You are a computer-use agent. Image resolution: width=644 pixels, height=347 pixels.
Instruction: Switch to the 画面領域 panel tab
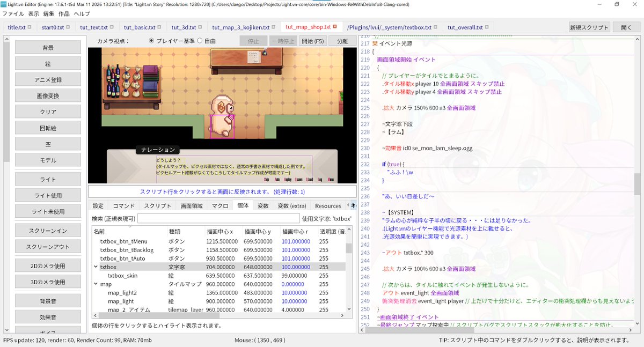tap(192, 206)
